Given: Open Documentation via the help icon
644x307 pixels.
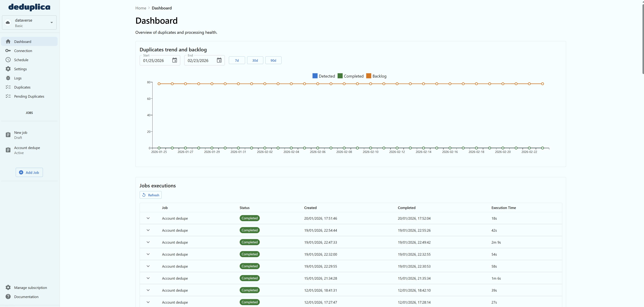Looking at the screenshot, I should [8, 297].
